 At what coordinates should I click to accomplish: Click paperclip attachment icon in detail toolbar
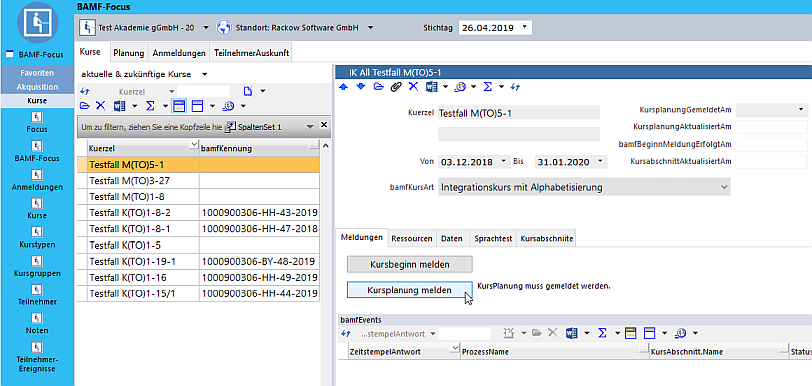coord(396,87)
